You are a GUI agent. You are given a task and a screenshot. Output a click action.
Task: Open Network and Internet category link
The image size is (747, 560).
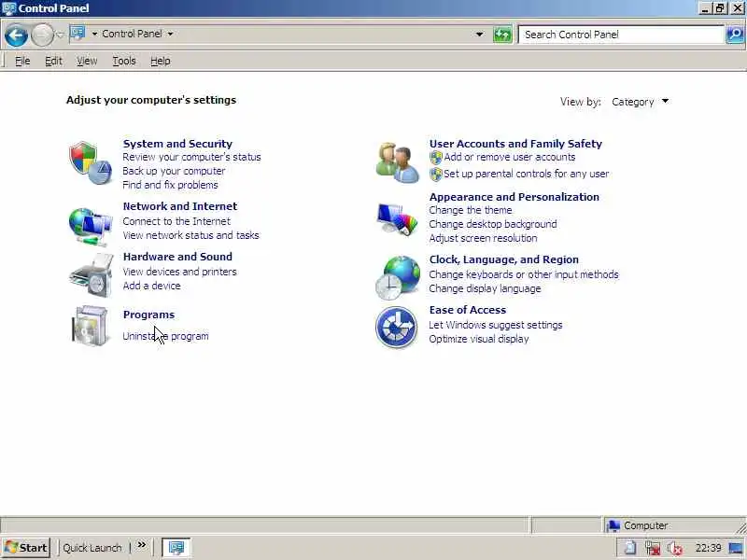179,206
